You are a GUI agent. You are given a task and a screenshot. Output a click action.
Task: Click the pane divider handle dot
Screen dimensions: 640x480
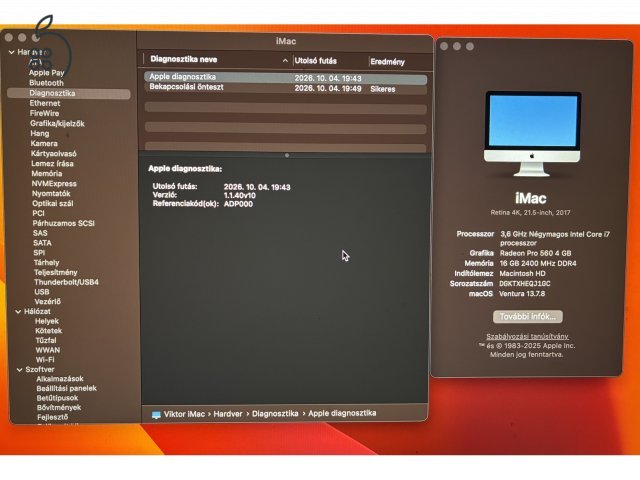coord(287,156)
